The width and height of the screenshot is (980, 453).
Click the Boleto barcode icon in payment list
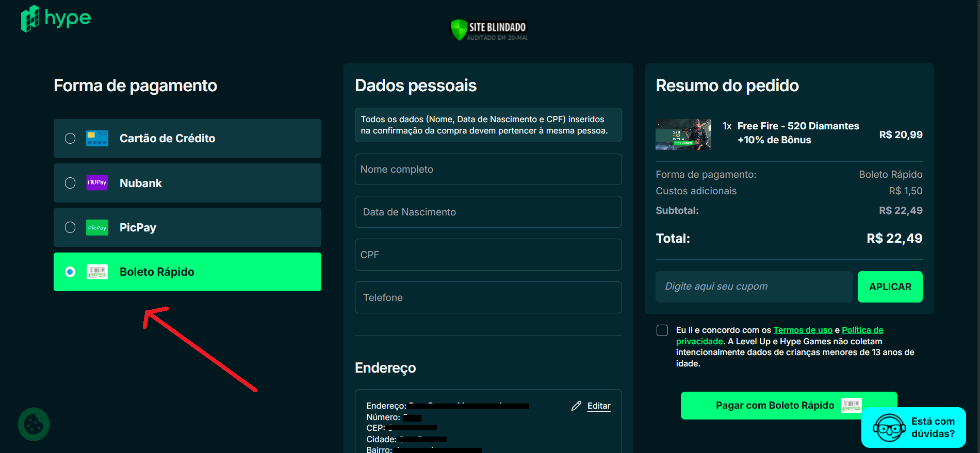(97, 272)
